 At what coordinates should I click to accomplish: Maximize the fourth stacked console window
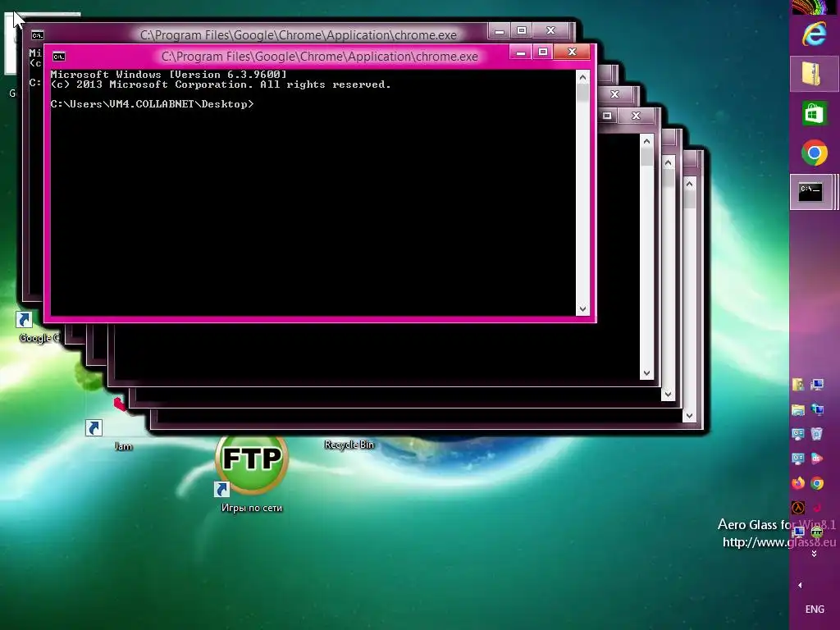(x=607, y=116)
